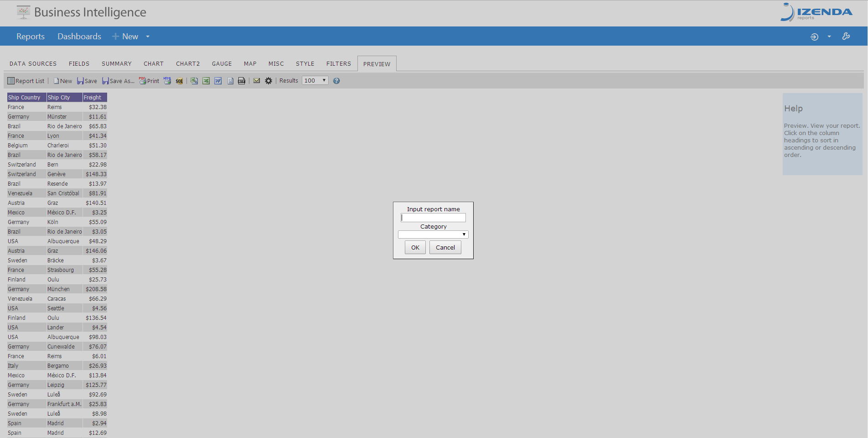The width and height of the screenshot is (868, 438).
Task: Switch to the MAP tab
Action: pyautogui.click(x=250, y=64)
